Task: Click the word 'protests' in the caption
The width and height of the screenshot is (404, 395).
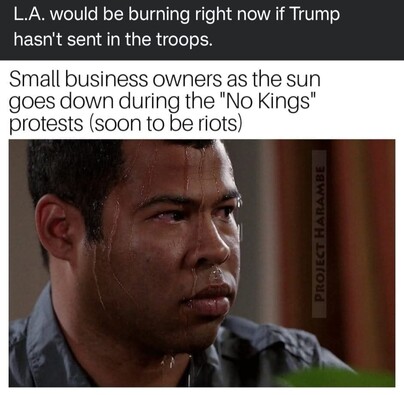Action: tap(46, 124)
